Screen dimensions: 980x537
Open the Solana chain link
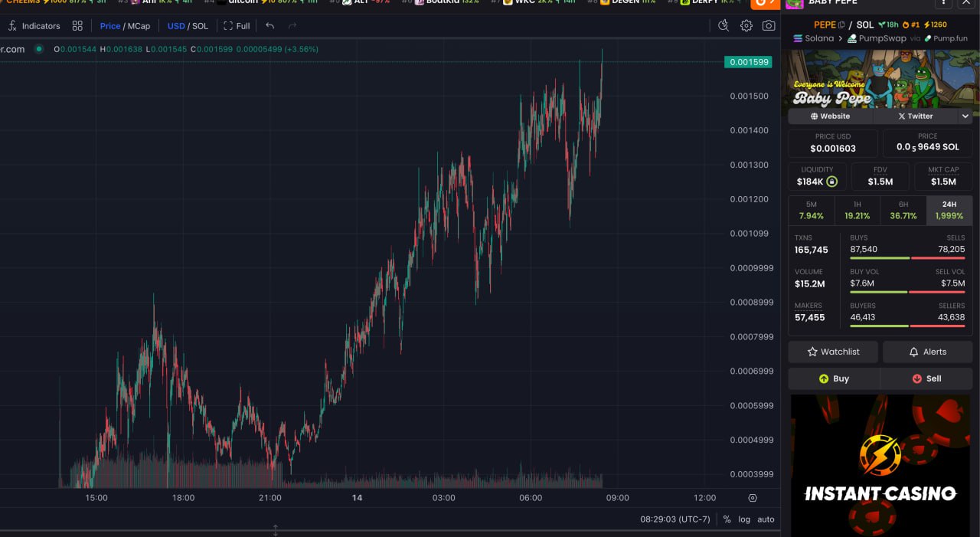click(813, 38)
